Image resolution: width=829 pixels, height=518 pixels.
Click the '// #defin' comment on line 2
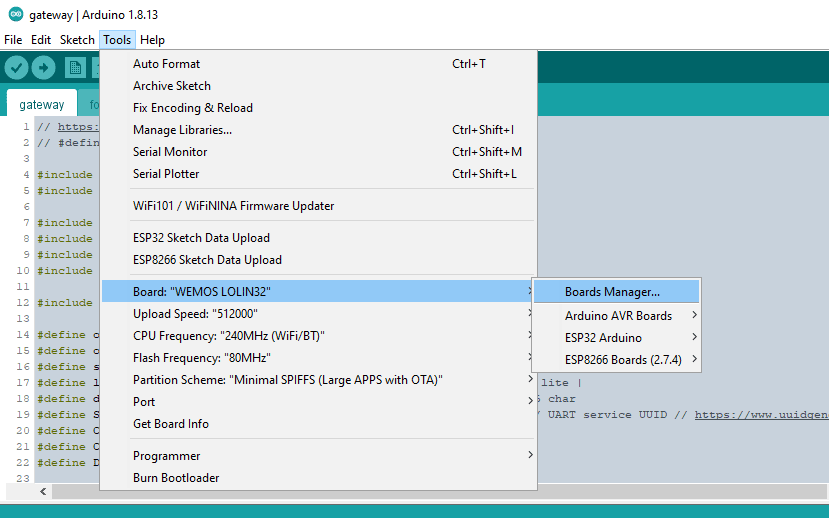(68, 143)
